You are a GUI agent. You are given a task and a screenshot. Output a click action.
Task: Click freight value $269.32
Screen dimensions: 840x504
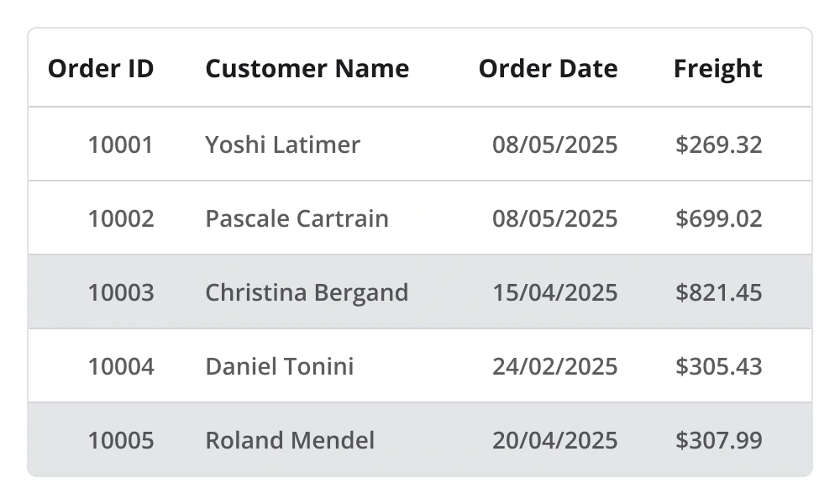click(x=718, y=144)
